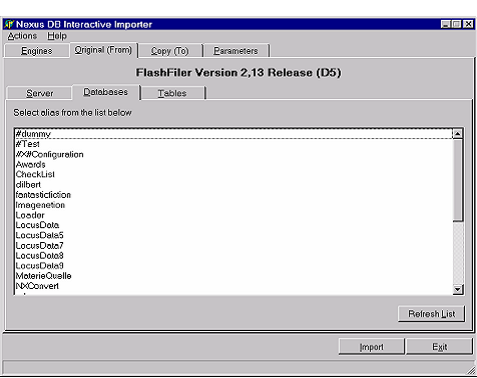Select the LocusData8 alias
Viewport: 477px width, 378px height.
[234, 256]
